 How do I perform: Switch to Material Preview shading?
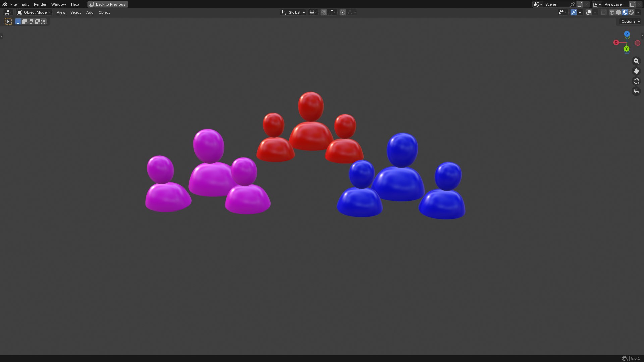[x=625, y=12]
